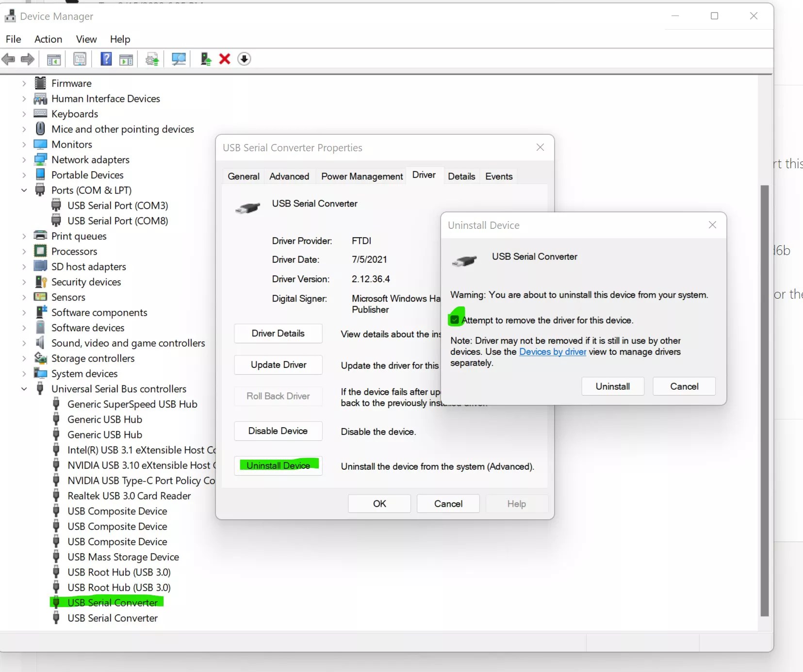Click the Roll Back Driver button

(x=278, y=396)
